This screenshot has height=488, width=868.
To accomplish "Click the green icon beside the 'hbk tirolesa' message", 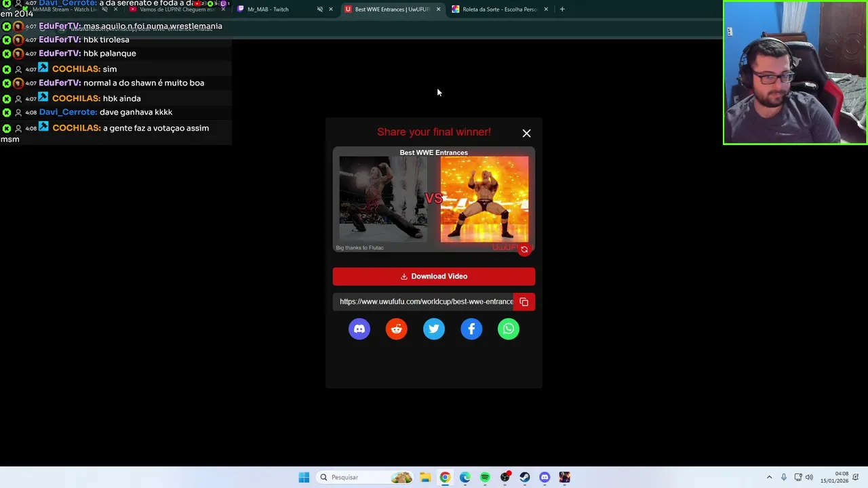I will 7,40.
